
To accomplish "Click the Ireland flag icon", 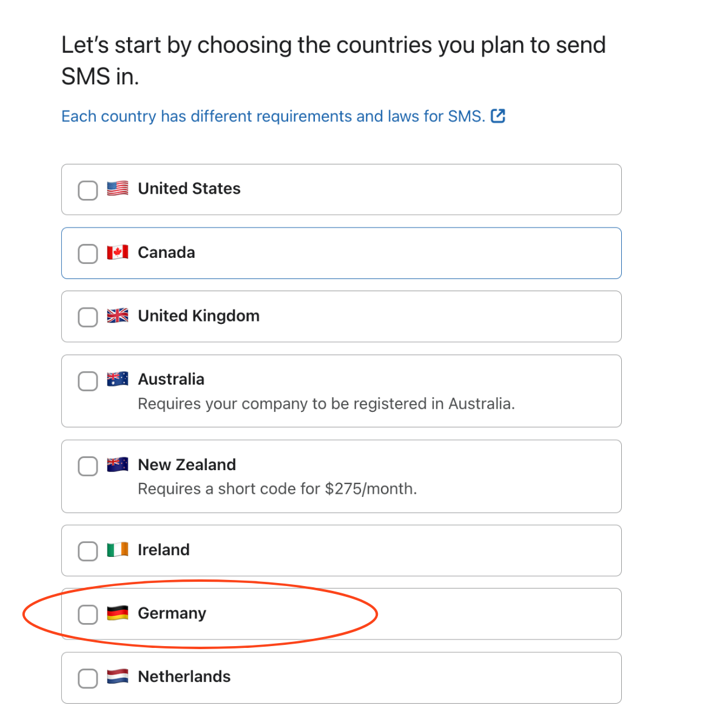I will [x=118, y=550].
